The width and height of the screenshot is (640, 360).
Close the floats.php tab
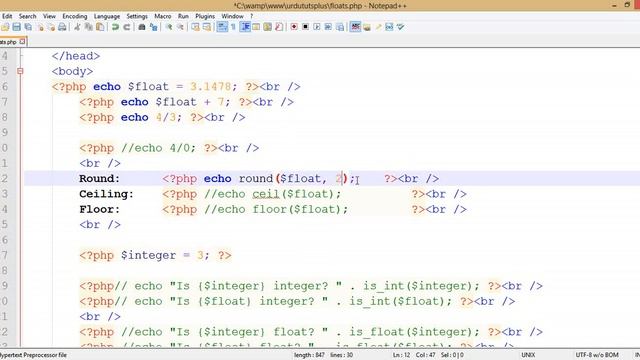(x=22, y=41)
